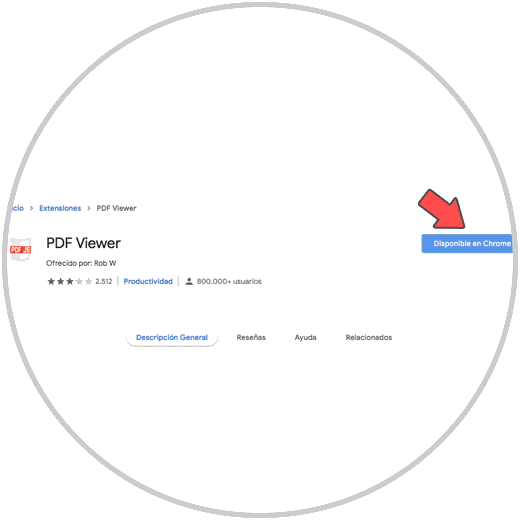
Task: Click the red arrow pointing at button
Action: [x=442, y=209]
